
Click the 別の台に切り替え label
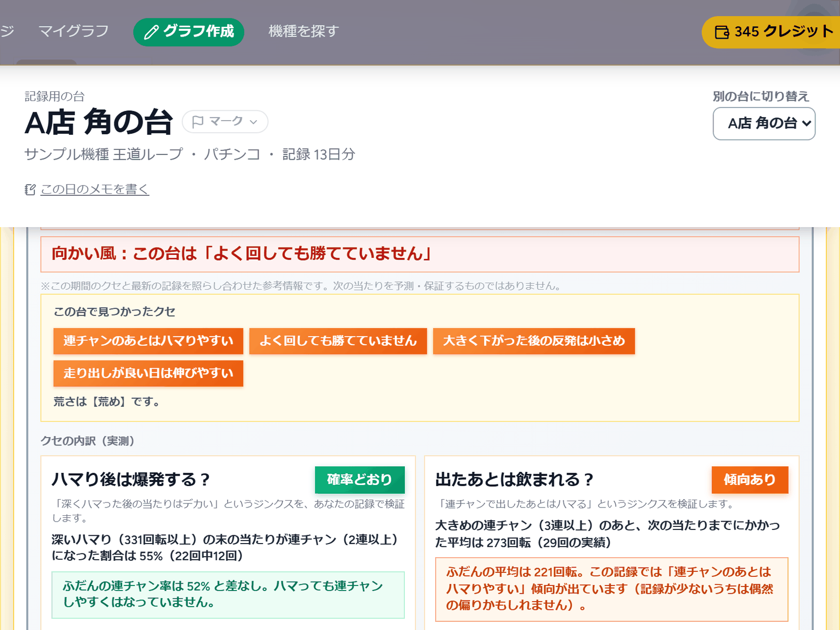click(761, 96)
